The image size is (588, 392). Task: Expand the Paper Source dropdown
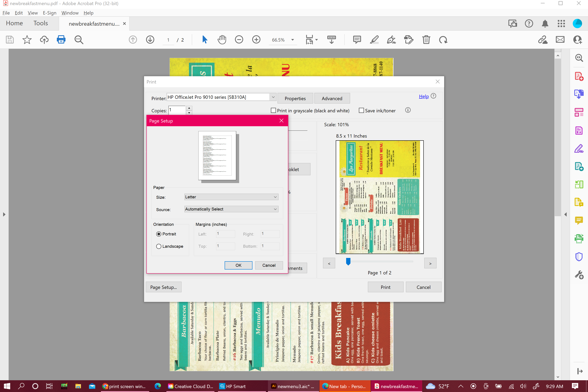click(274, 209)
